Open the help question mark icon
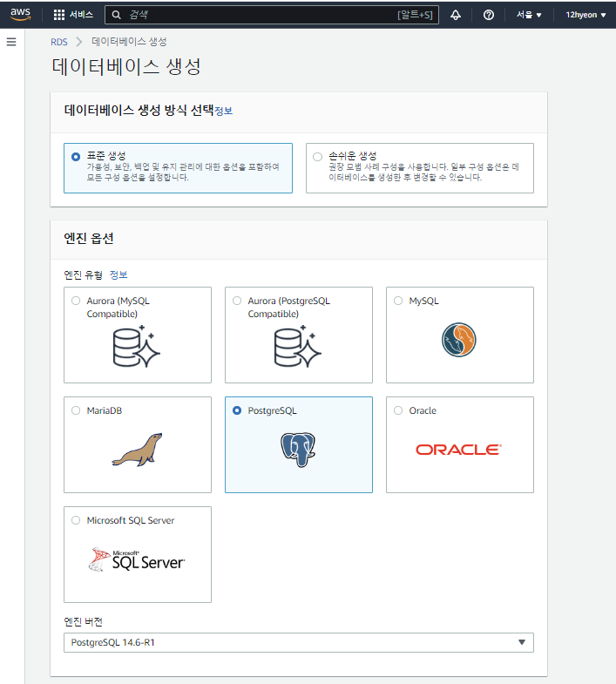616x684 pixels. point(489,15)
